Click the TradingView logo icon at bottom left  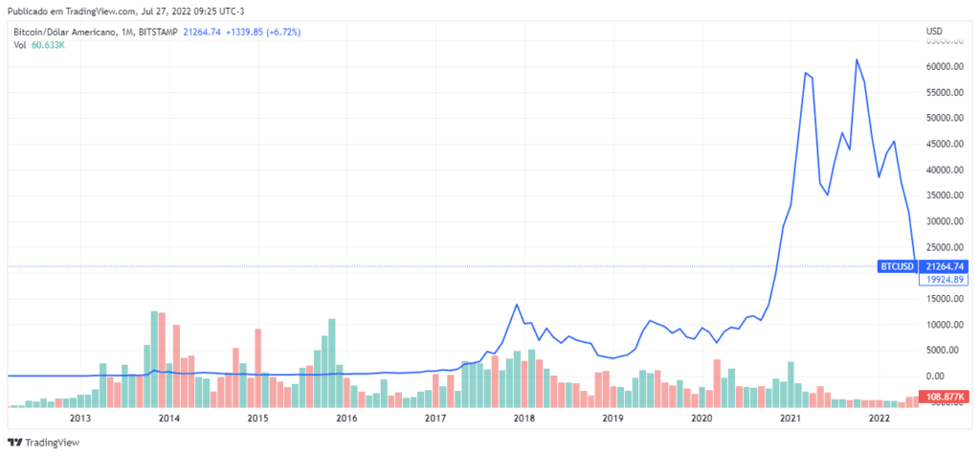tap(14, 442)
